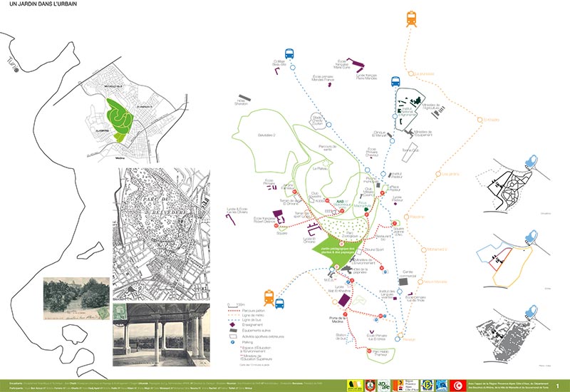Screen dimensions: 570x392
Task: Open the pavilion columns photograph
Action: pos(161,335)
